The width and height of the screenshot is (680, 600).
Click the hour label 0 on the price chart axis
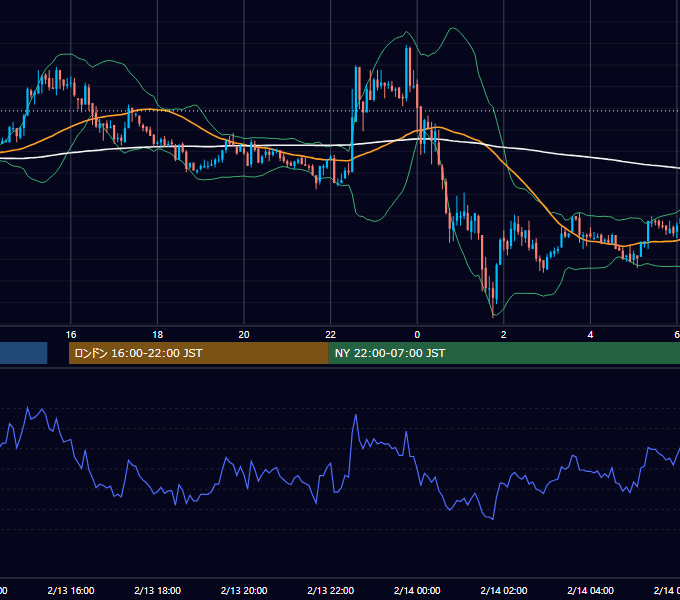click(x=417, y=335)
